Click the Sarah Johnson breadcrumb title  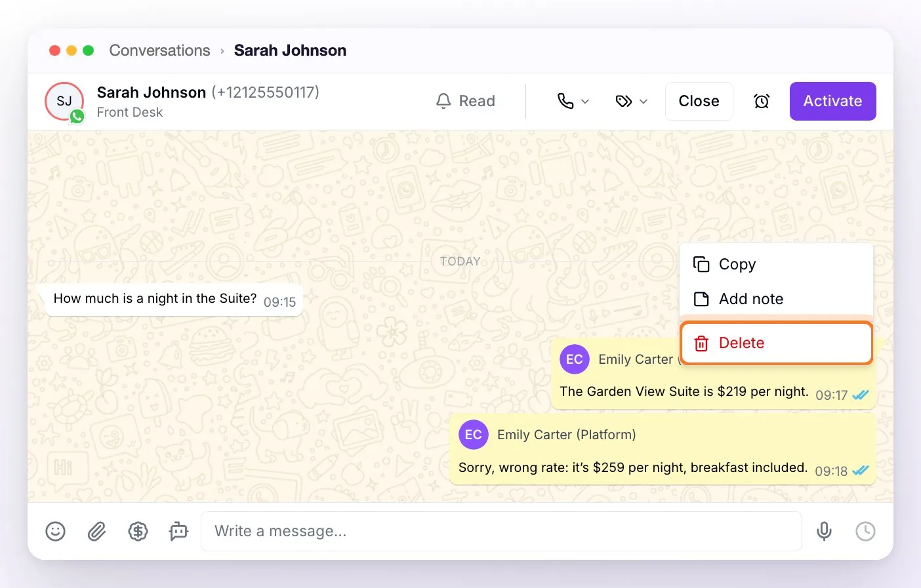(x=290, y=50)
